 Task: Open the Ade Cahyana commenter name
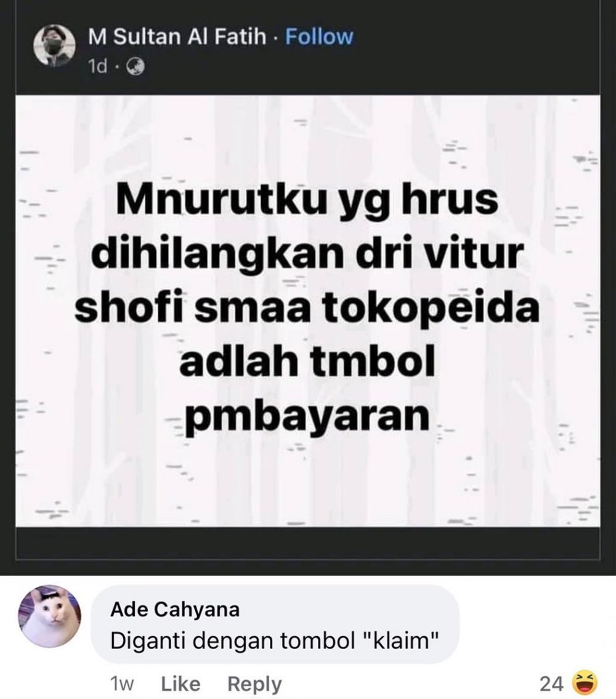pos(175,610)
